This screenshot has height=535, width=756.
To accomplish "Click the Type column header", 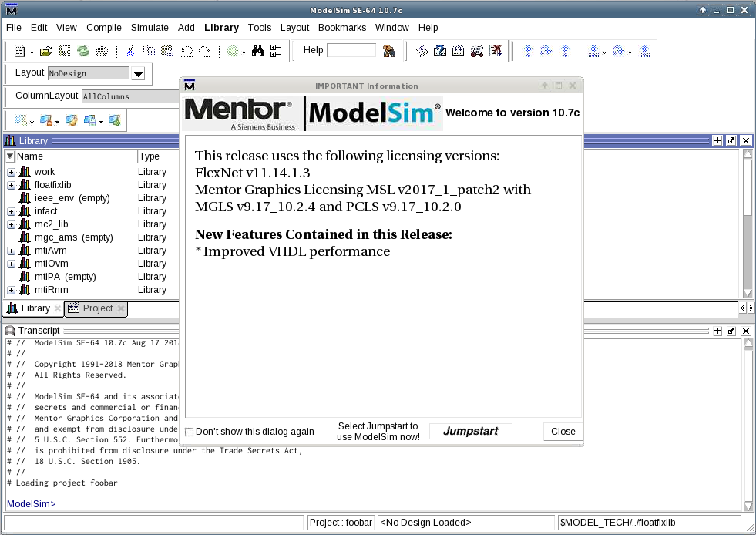I will click(158, 156).
